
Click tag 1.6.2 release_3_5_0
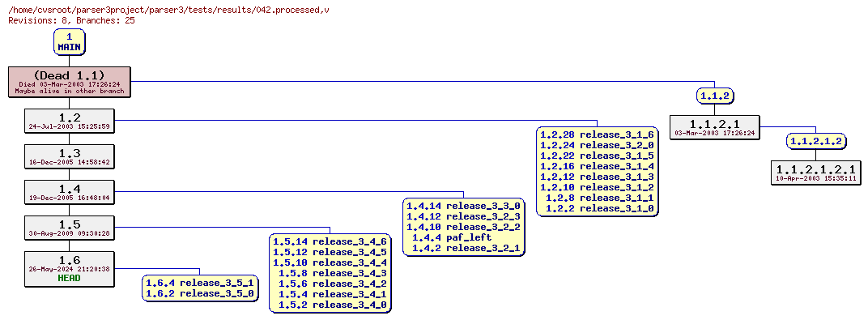(x=200, y=293)
